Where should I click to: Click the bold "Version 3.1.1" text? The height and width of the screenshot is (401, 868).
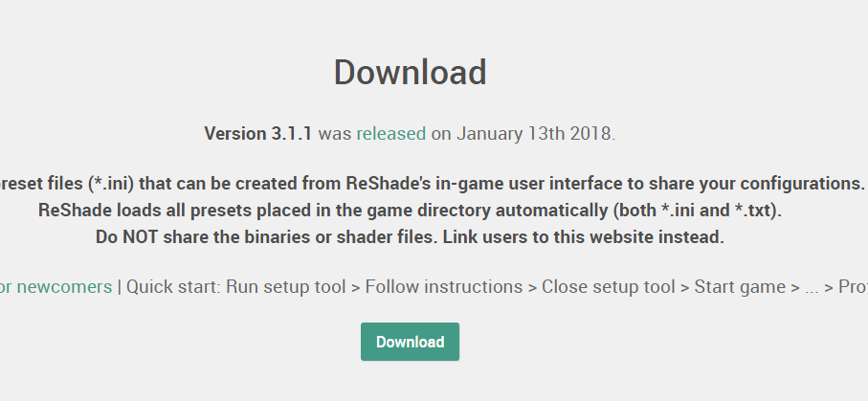click(x=258, y=133)
